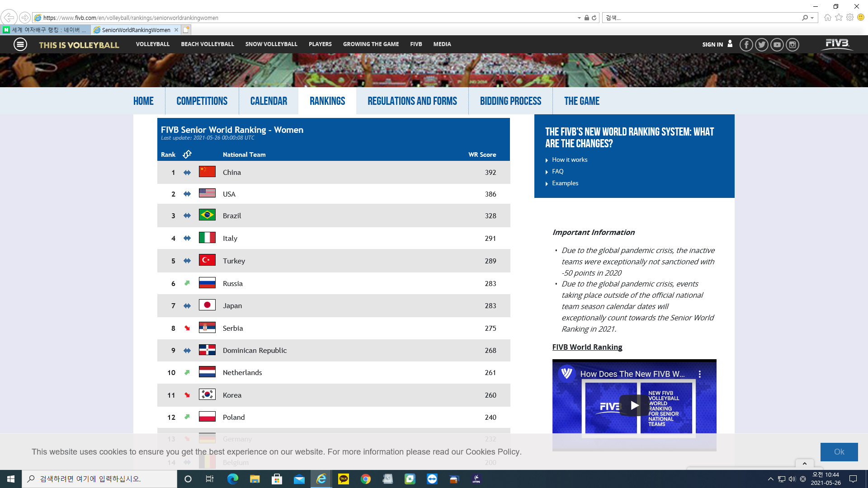868x488 pixels.
Task: Open MEDIA top menu
Action: [x=442, y=44]
